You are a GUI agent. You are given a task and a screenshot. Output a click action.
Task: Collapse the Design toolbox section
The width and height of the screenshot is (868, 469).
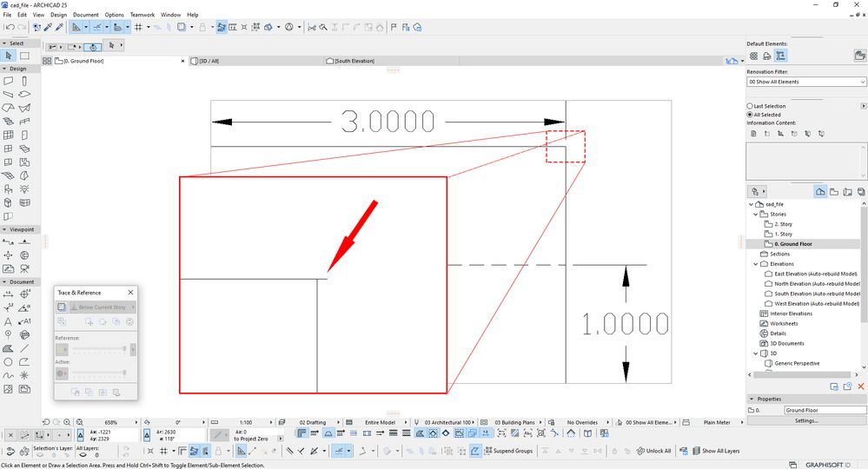coord(4,69)
